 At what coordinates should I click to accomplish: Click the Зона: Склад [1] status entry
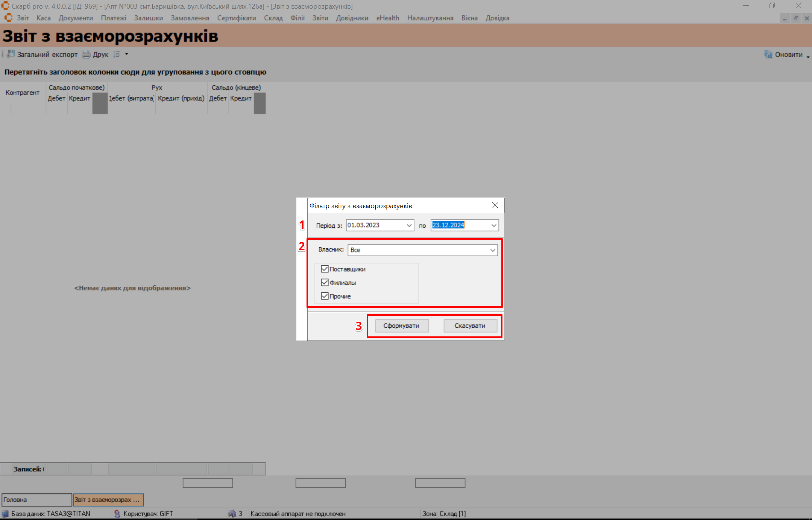(x=444, y=514)
